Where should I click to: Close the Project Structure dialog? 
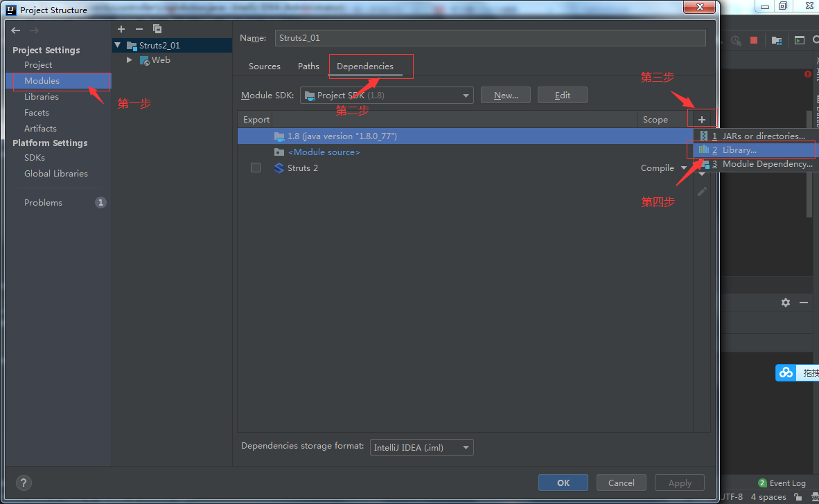click(699, 7)
